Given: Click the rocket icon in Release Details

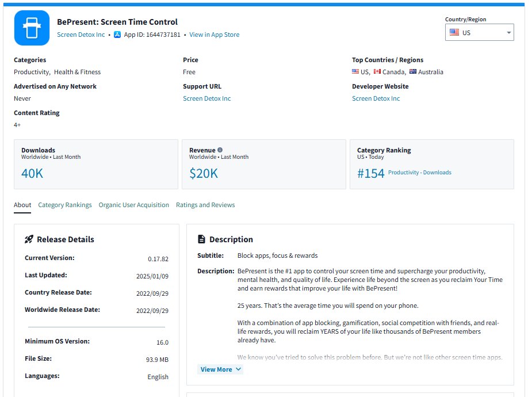Looking at the screenshot, I should click(x=29, y=239).
